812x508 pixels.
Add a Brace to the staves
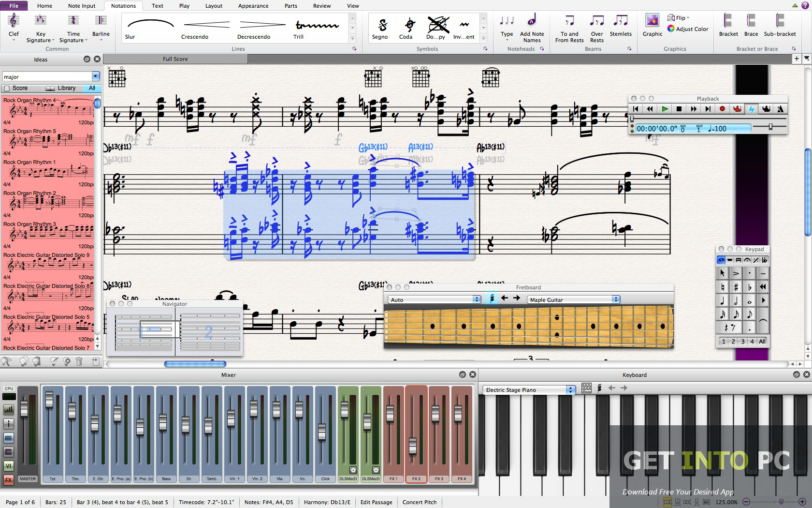[x=751, y=25]
